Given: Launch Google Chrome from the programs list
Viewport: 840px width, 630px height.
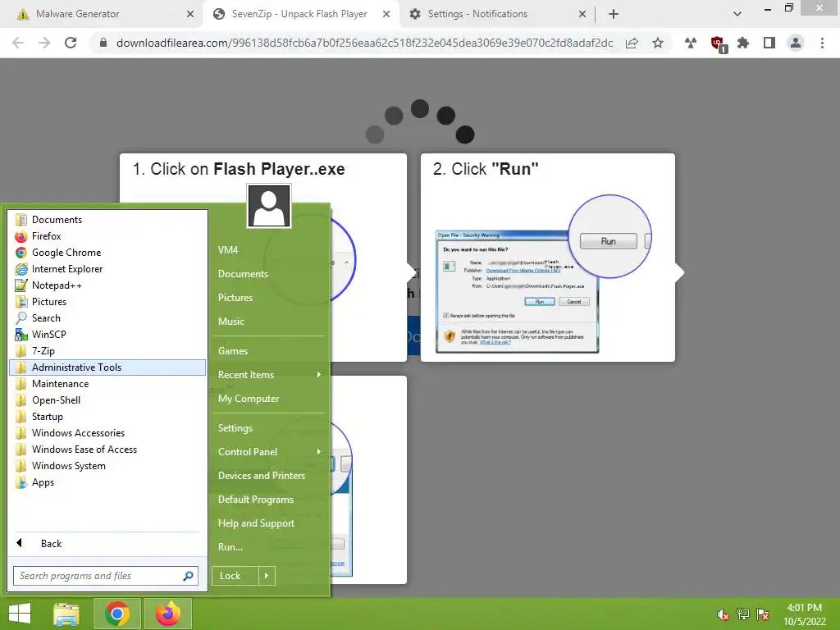Looking at the screenshot, I should (107, 253).
